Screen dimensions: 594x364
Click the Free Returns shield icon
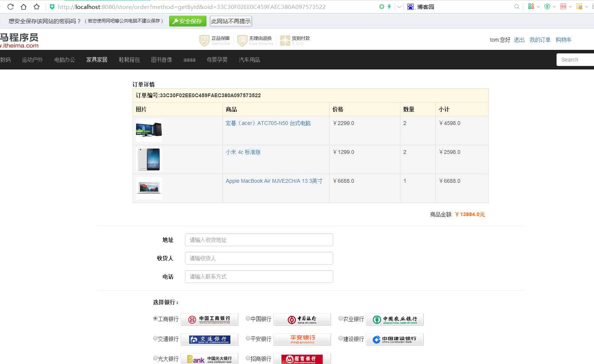tap(242, 41)
